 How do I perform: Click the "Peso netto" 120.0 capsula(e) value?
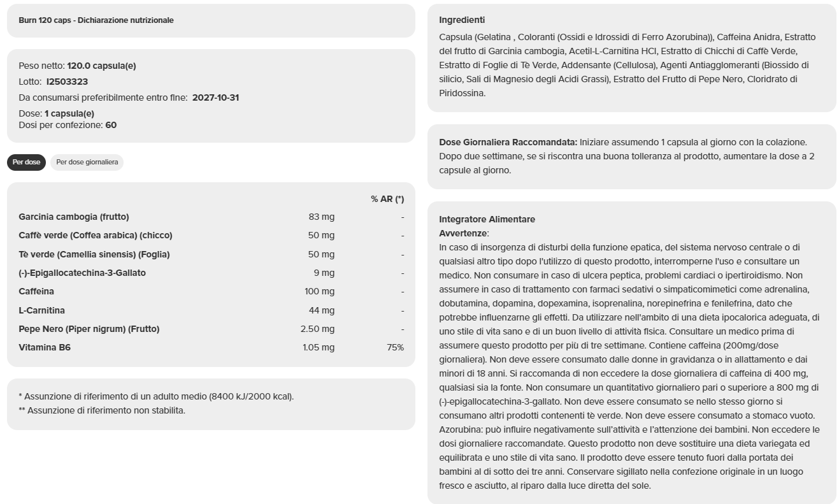(x=101, y=66)
